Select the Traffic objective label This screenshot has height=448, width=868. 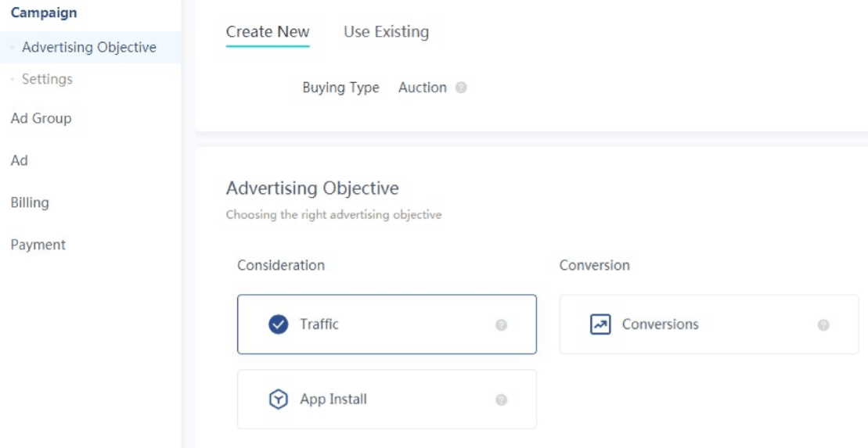(x=319, y=324)
